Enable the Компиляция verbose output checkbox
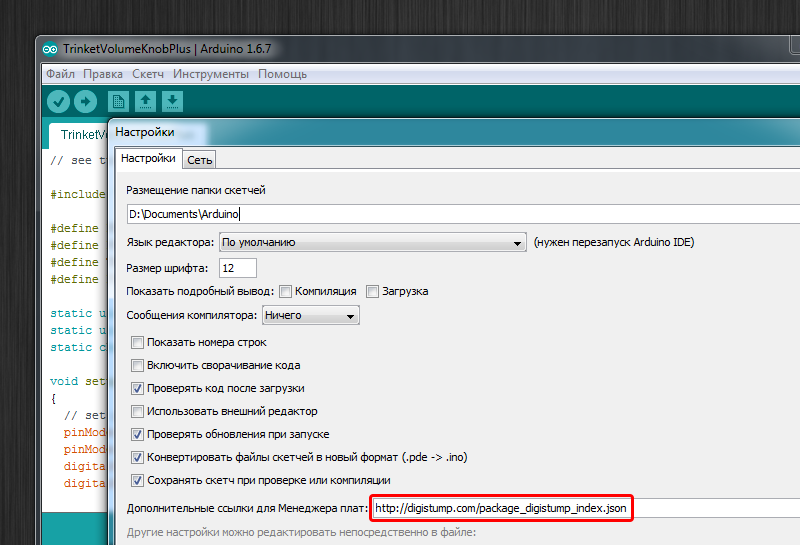Screen dimensions: 800x545 point(286,291)
